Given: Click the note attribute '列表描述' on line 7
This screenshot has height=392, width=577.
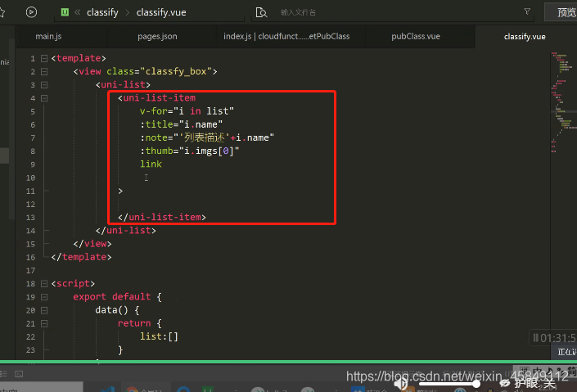Looking at the screenshot, I should [x=205, y=137].
